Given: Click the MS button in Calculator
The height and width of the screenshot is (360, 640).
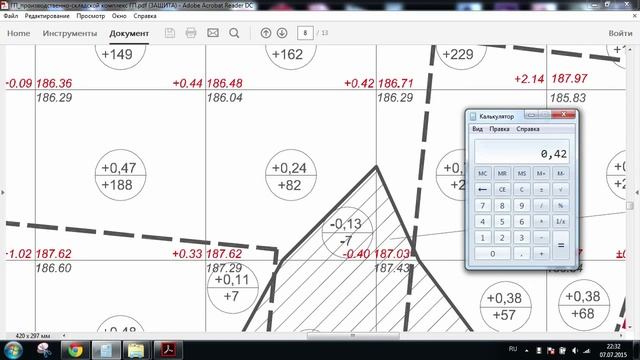Looking at the screenshot, I should coord(522,173).
